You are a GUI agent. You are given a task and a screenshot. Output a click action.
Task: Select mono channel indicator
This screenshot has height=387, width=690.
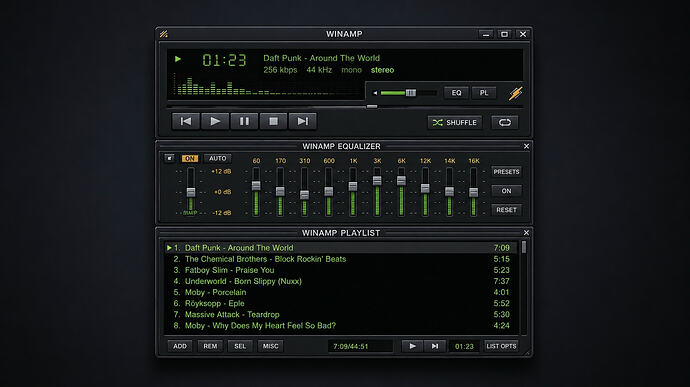[x=351, y=70]
